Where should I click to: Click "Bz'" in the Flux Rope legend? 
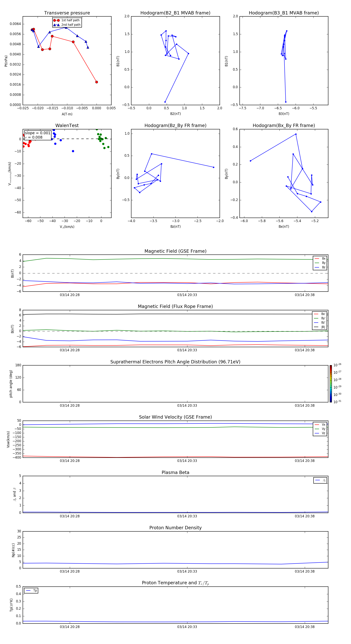[x=323, y=323]
